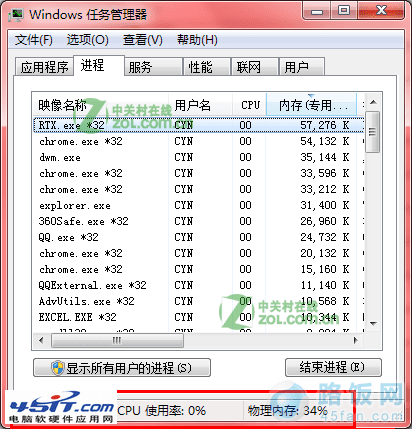This screenshot has width=412, height=429.
Task: Select the 360Safe.exe *32 process
Action: point(199,221)
